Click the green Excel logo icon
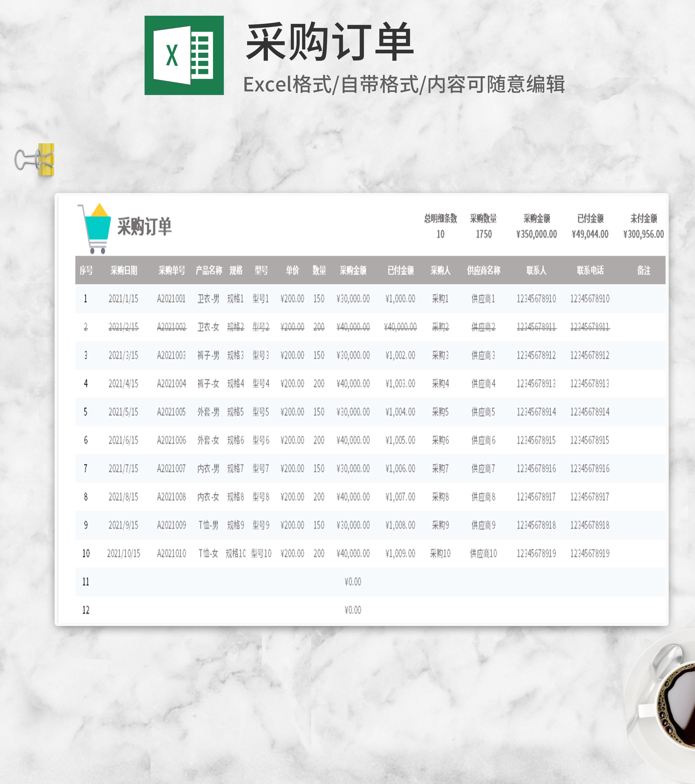Viewport: 695px width, 784px height. coord(184,55)
